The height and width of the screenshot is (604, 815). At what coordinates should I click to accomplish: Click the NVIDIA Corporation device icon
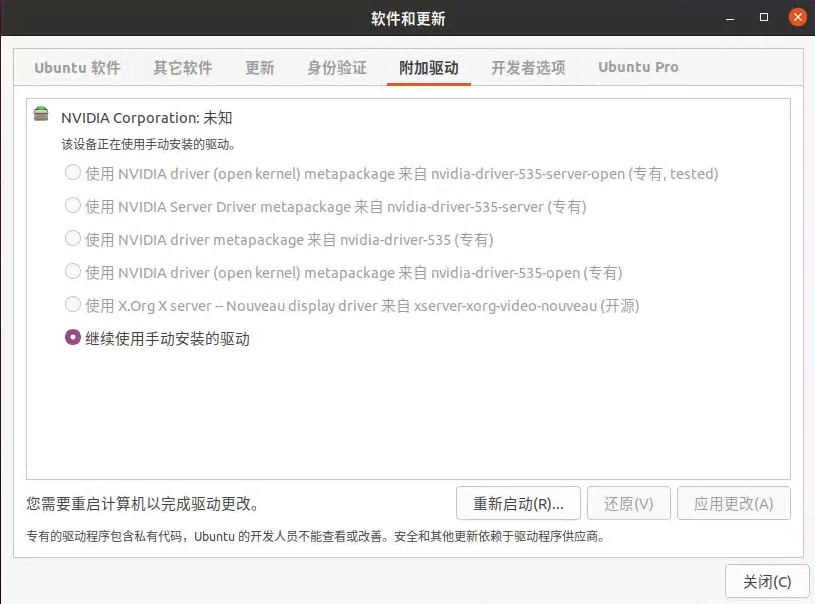pyautogui.click(x=40, y=114)
